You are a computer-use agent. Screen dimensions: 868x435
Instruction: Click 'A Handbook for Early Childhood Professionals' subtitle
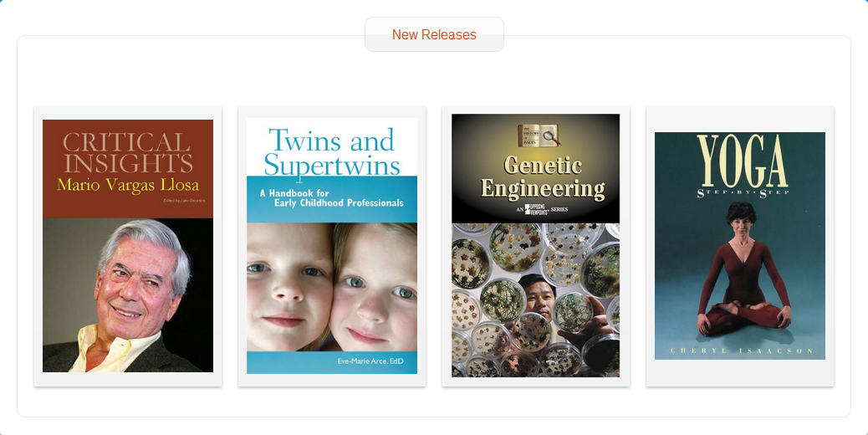point(332,198)
